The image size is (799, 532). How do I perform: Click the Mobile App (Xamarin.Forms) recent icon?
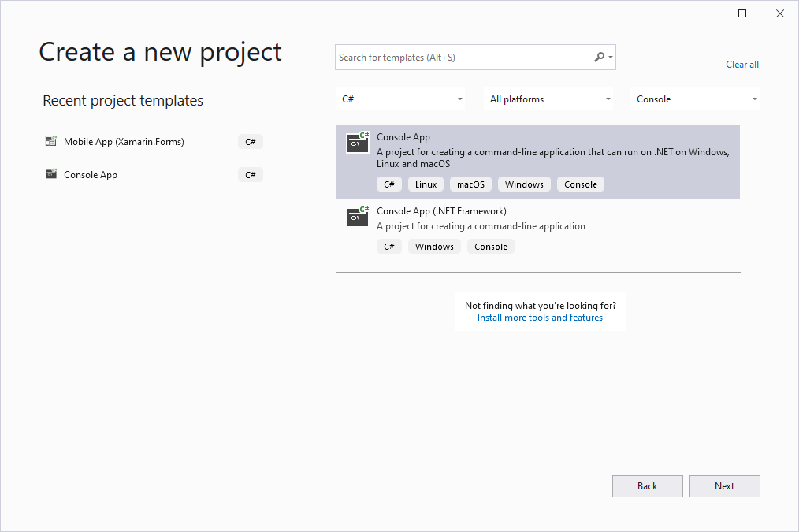pos(51,142)
